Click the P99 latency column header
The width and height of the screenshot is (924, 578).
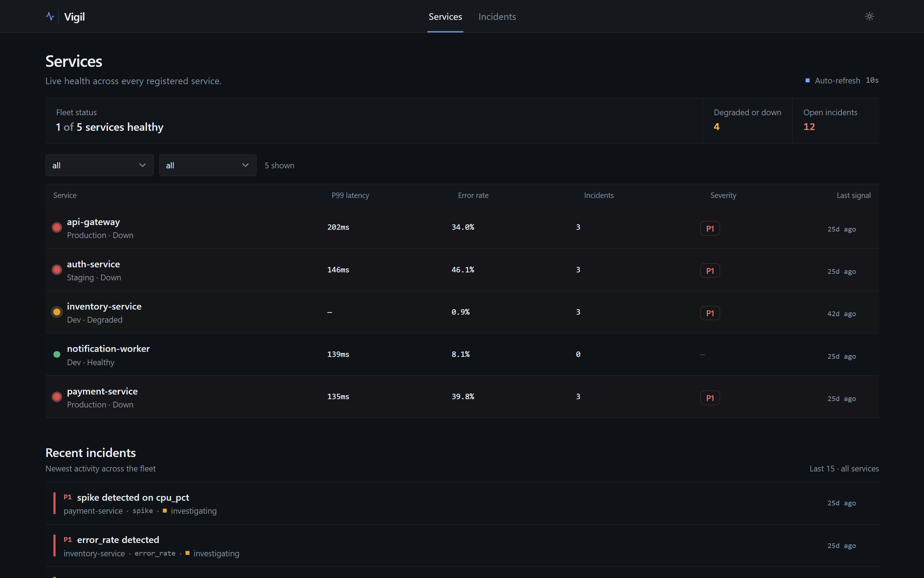[350, 195]
